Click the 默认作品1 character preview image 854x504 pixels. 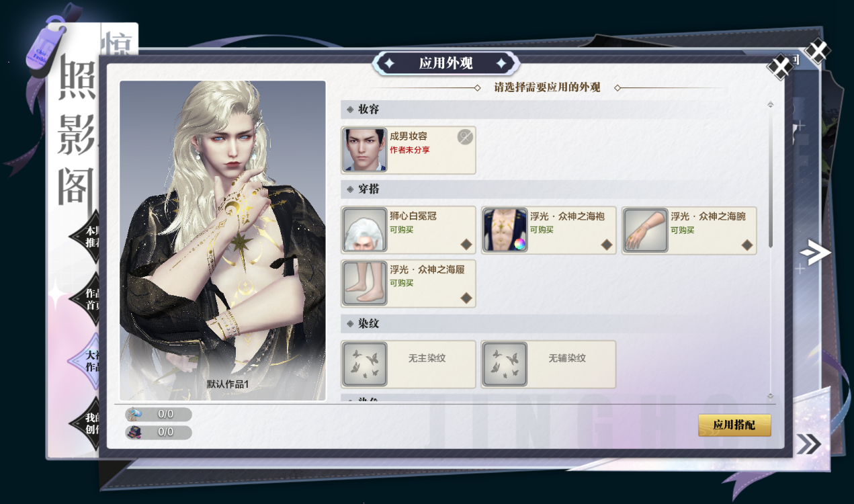tap(222, 241)
